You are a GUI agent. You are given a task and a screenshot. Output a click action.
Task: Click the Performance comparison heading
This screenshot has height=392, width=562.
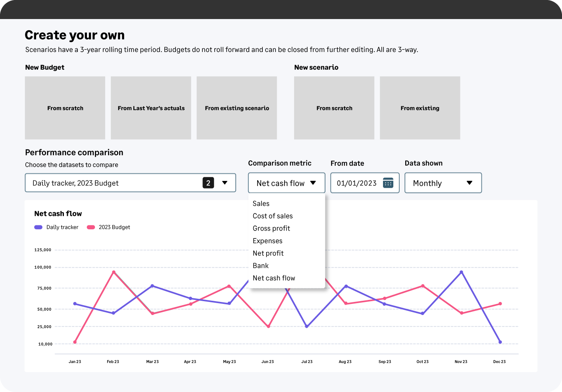pyautogui.click(x=74, y=152)
